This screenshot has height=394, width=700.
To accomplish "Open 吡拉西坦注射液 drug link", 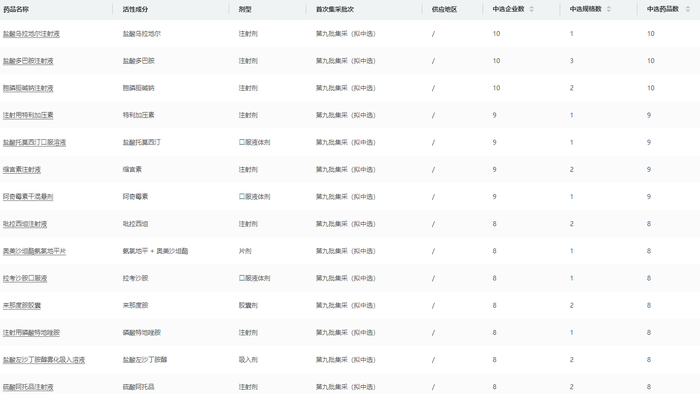I will [25, 224].
